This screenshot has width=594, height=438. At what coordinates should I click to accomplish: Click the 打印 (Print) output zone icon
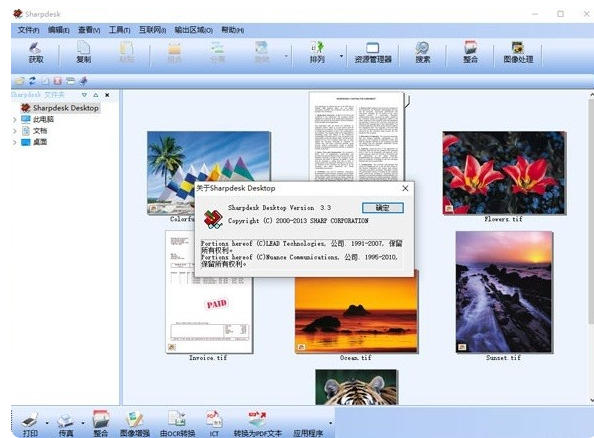(30, 424)
